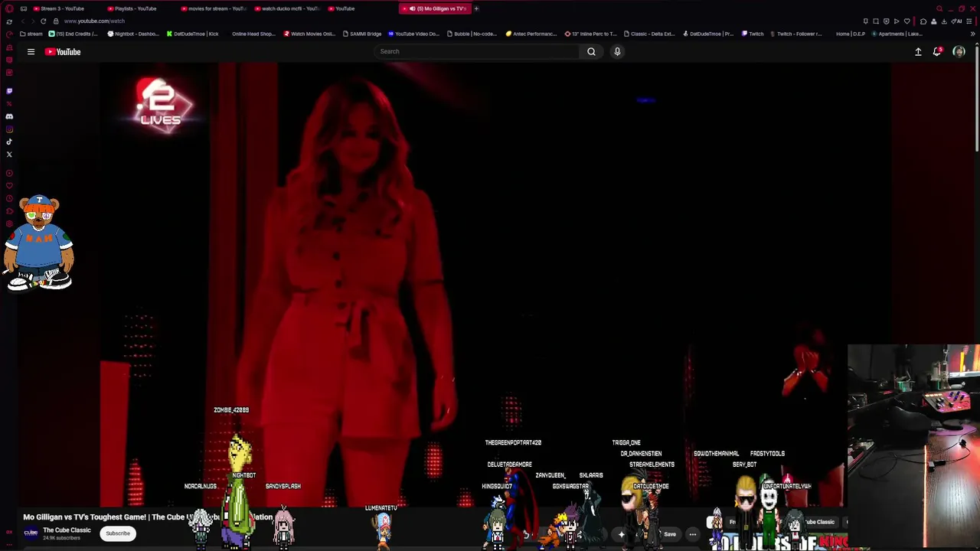Open the YouTube guide hamburger menu

tap(31, 52)
